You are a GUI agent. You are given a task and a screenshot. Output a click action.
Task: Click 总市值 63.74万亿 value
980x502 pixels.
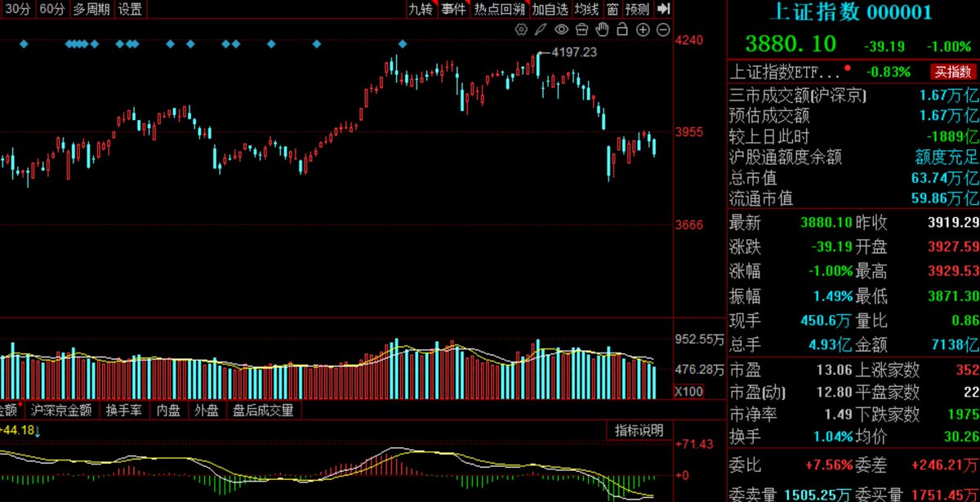click(x=947, y=177)
